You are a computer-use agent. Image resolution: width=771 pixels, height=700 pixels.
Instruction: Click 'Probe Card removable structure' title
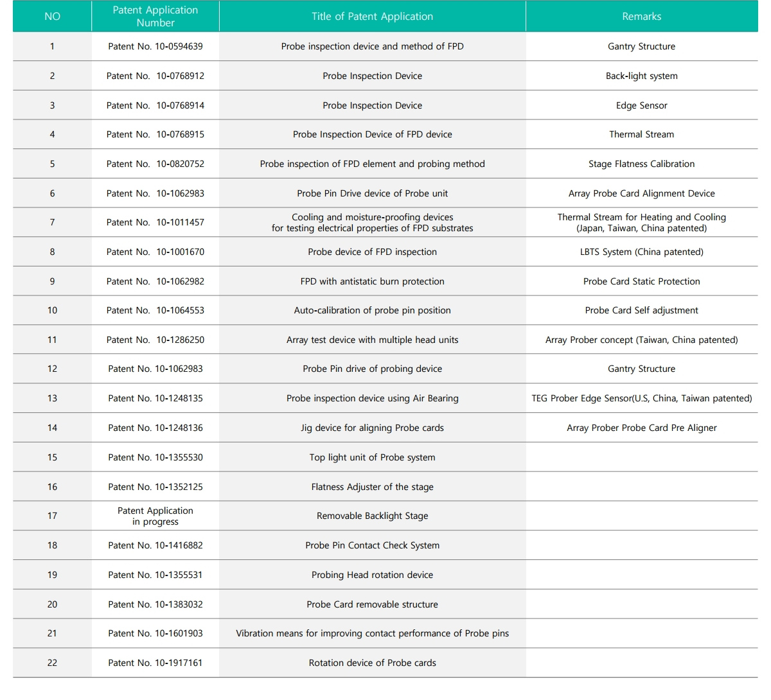372,604
